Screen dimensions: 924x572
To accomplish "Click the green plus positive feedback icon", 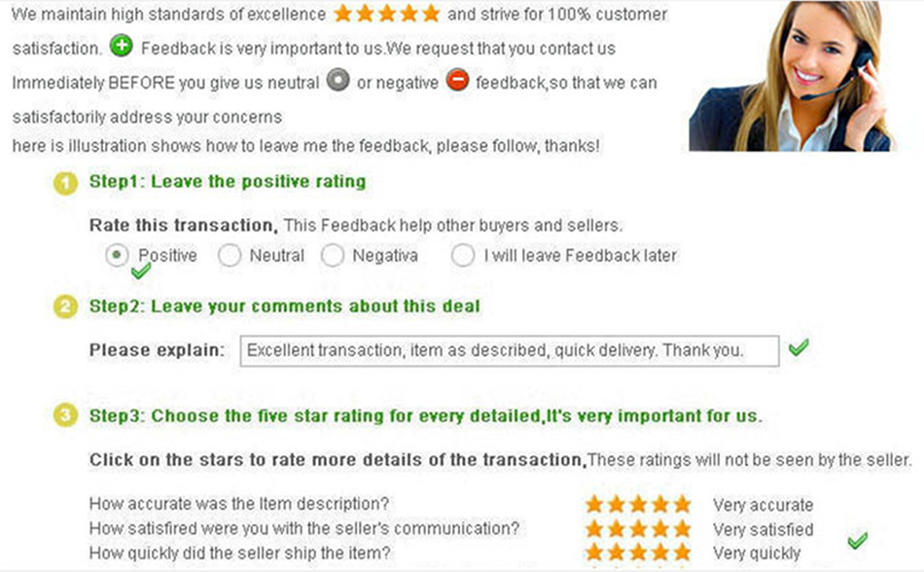I will tap(121, 46).
